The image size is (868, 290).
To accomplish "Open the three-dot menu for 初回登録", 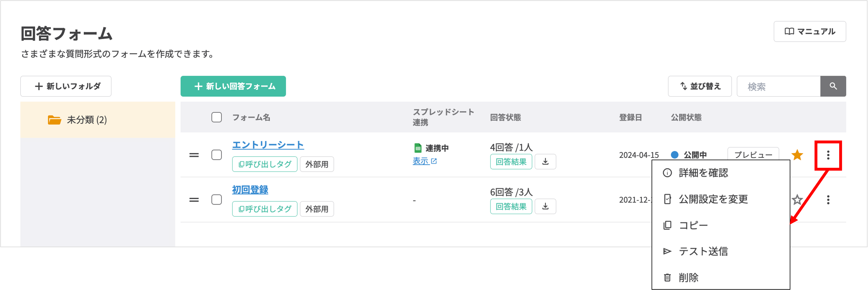I will pos(828,200).
